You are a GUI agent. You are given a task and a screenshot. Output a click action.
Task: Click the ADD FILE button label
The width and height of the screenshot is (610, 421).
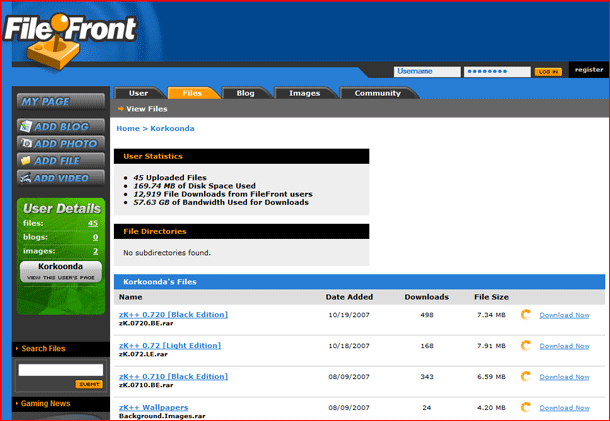[x=57, y=161]
